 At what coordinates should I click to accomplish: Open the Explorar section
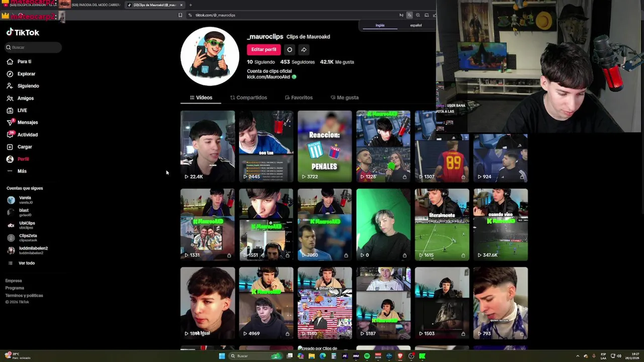point(21,74)
